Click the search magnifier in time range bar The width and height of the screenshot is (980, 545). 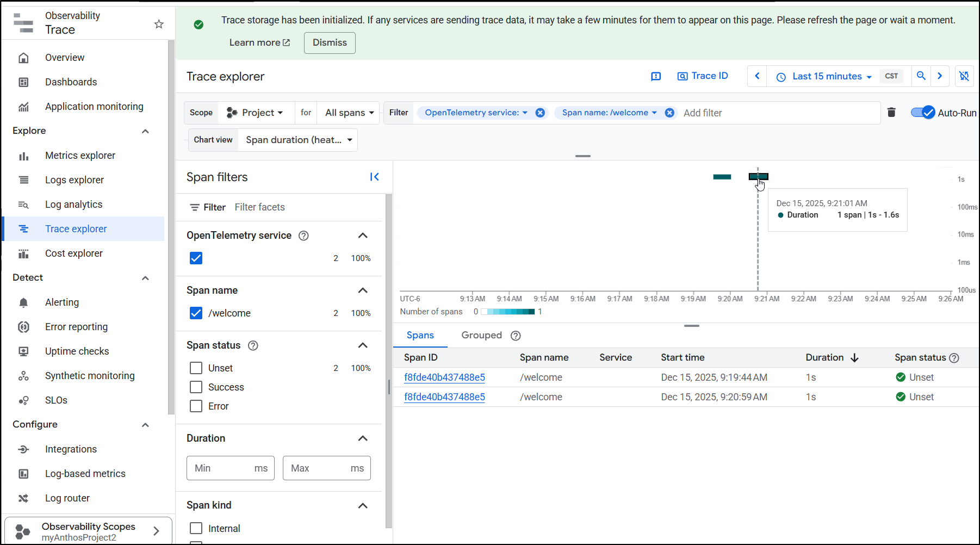click(921, 76)
